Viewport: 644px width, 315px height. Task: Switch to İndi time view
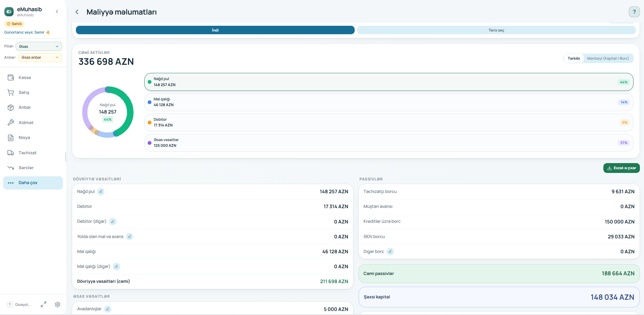(x=215, y=30)
